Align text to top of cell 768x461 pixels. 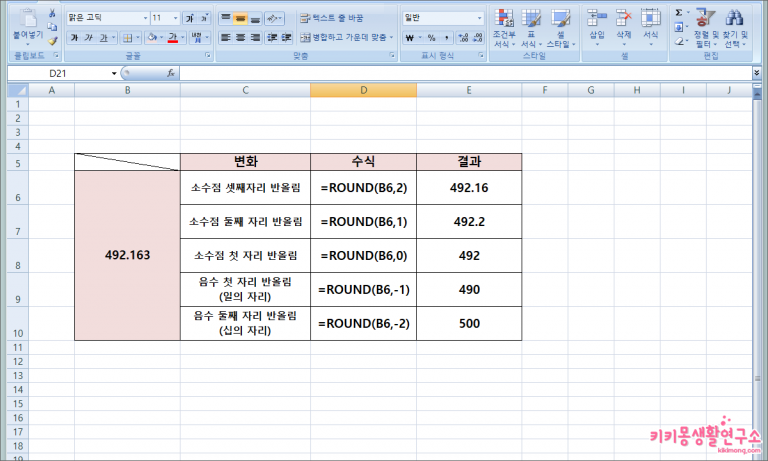click(x=225, y=19)
